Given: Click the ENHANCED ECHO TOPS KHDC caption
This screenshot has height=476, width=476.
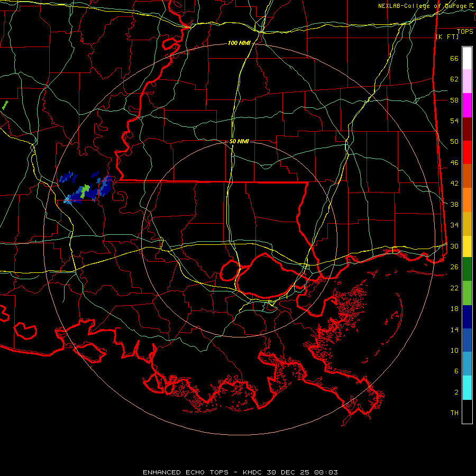Looking at the screenshot, I should pyautogui.click(x=240, y=472).
